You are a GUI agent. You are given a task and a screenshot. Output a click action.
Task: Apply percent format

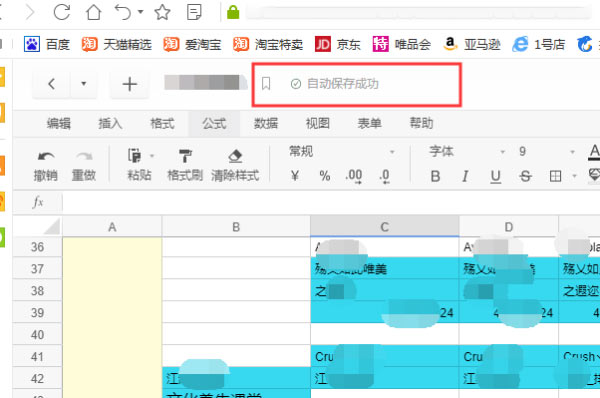pos(324,176)
